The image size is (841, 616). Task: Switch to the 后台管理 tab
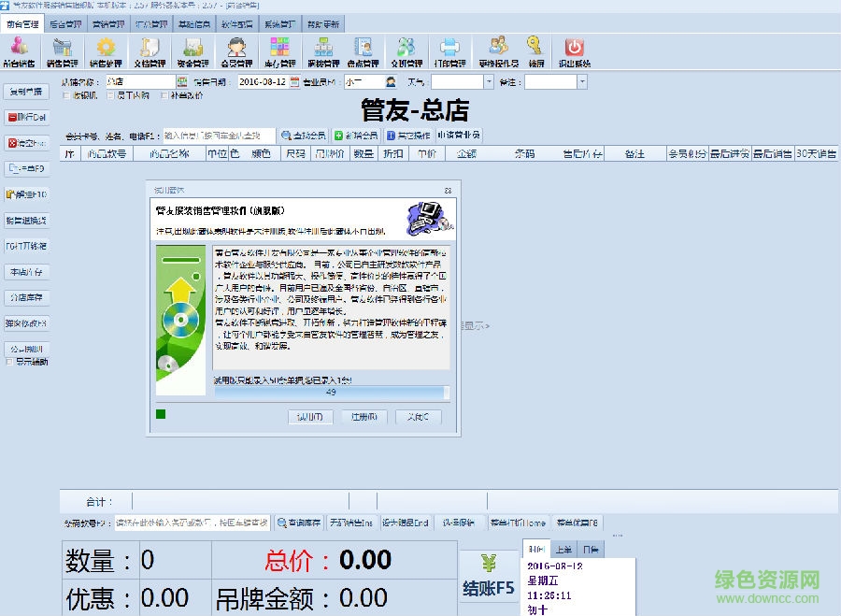[x=65, y=24]
